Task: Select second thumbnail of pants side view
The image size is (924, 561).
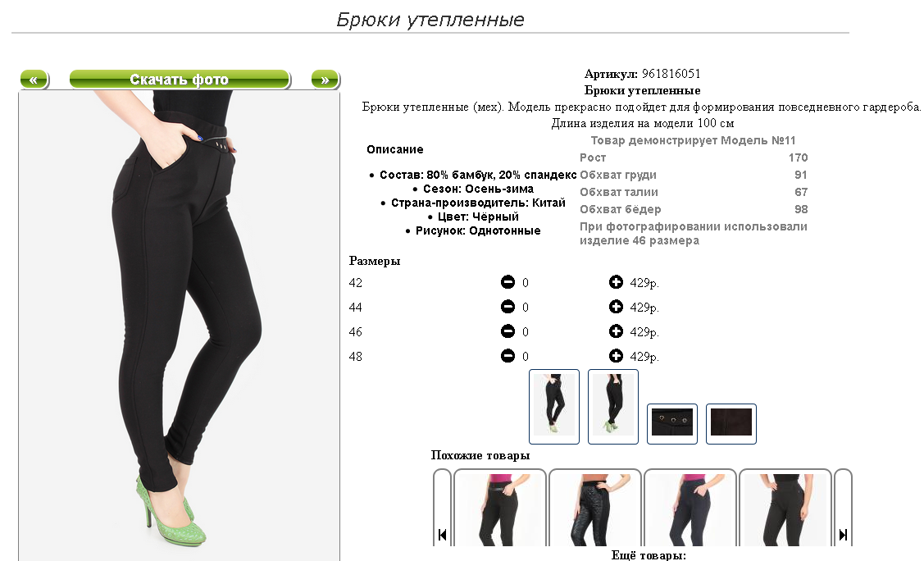Action: (x=613, y=407)
